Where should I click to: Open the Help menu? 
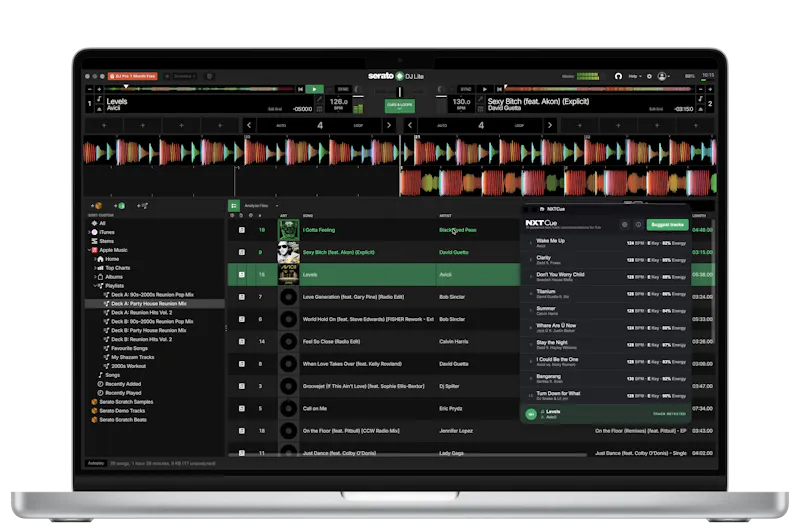tap(634, 76)
